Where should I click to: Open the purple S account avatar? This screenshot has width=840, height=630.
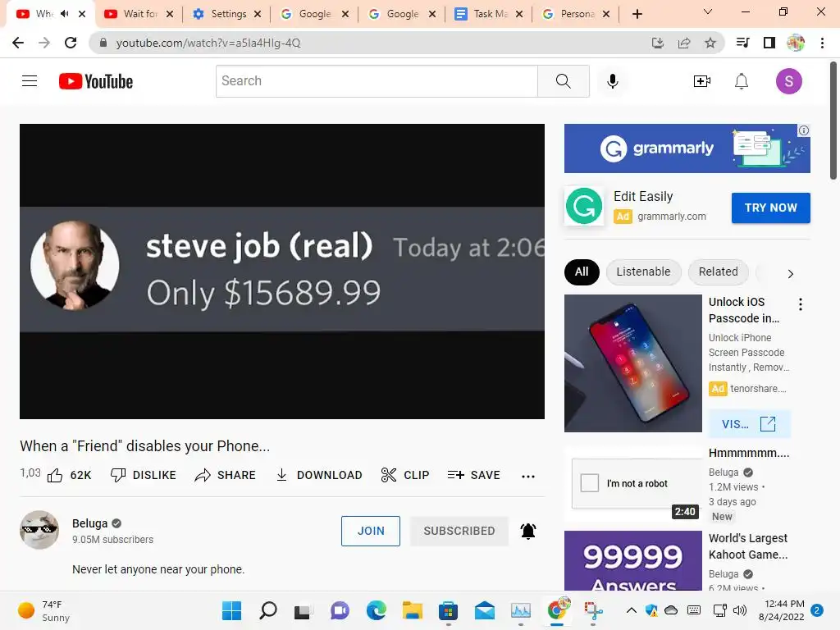coord(788,81)
